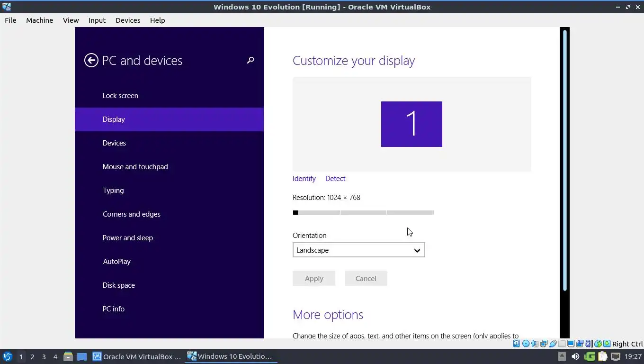Viewport: 644px width, 364px height.
Task: Open the Help menu
Action: (x=157, y=20)
